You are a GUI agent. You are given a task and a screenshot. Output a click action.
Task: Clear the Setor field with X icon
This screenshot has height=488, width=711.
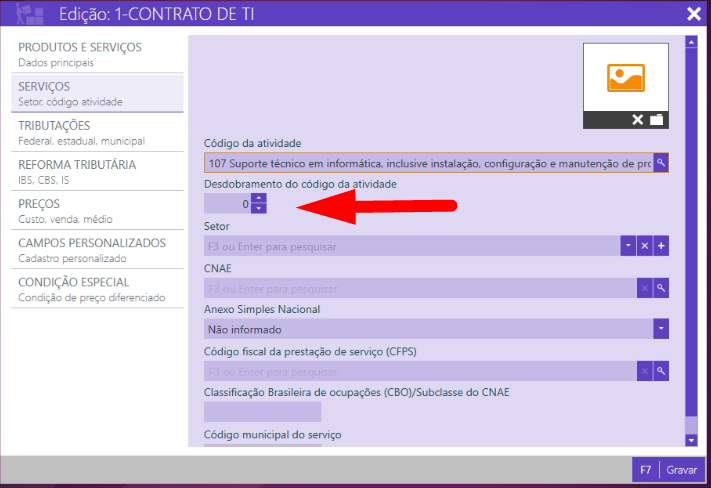coord(644,246)
